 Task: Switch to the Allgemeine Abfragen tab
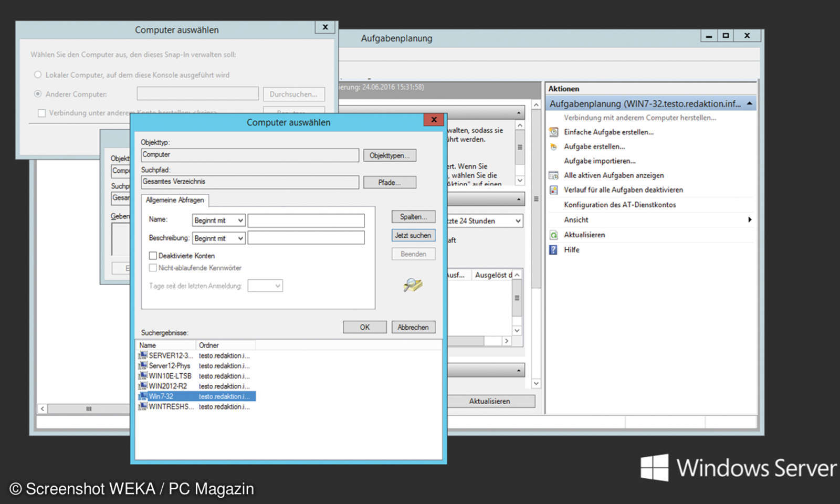pyautogui.click(x=175, y=200)
